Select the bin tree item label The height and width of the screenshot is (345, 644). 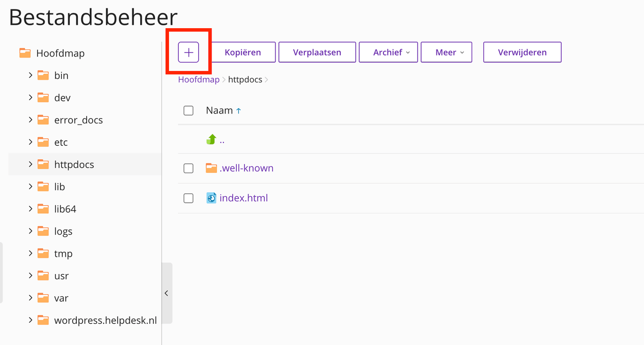coord(61,75)
